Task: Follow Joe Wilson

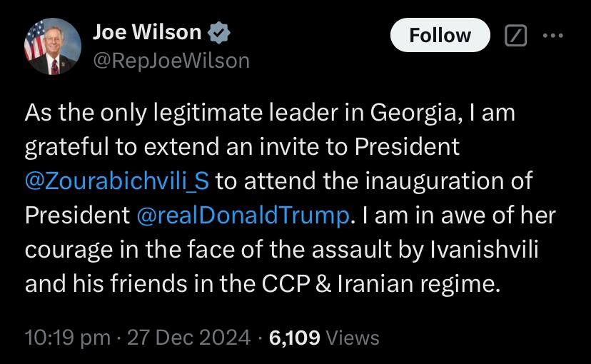Action: pos(440,36)
